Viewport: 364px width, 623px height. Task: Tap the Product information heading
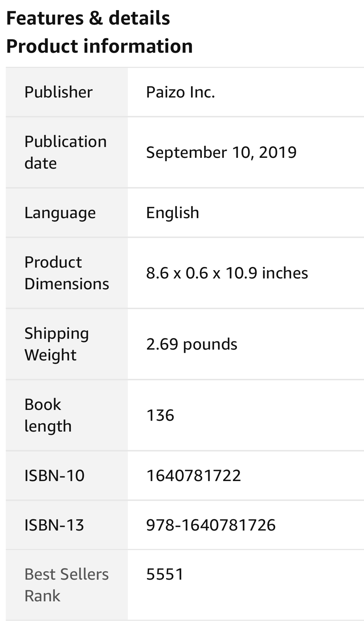(x=100, y=46)
